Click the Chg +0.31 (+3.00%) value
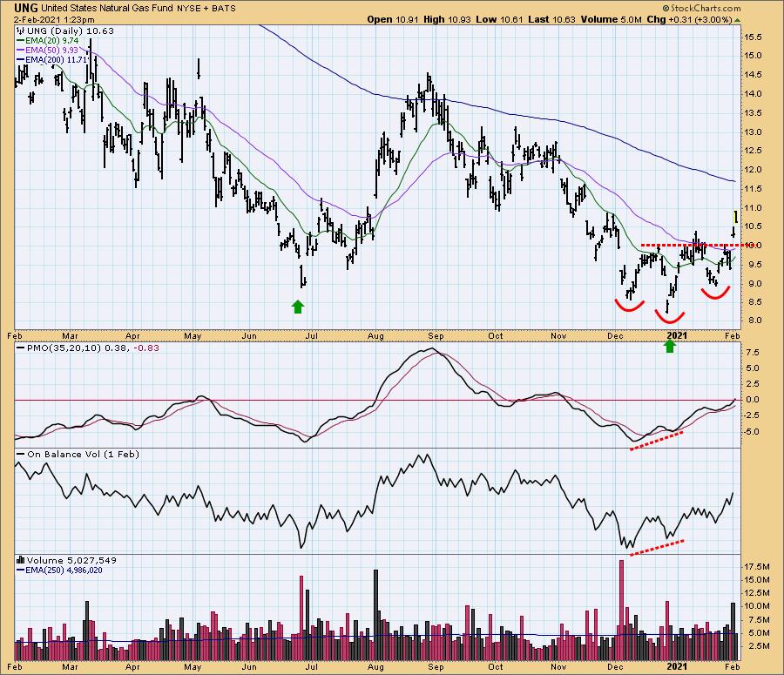This screenshot has width=784, height=675. pos(689,19)
